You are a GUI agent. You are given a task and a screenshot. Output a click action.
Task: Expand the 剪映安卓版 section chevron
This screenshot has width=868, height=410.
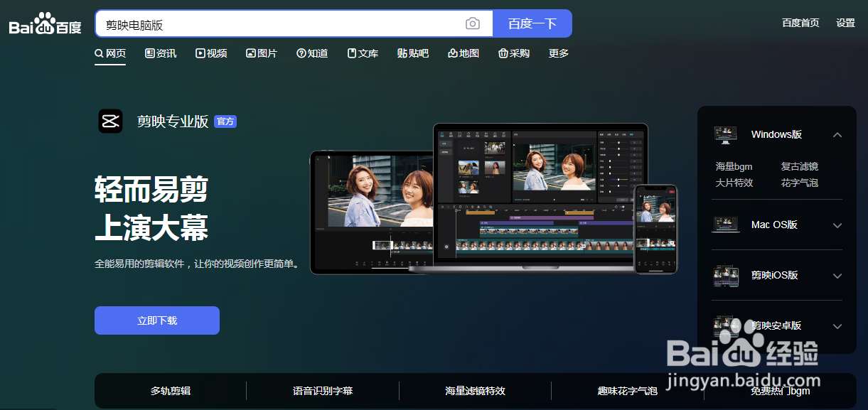837,327
